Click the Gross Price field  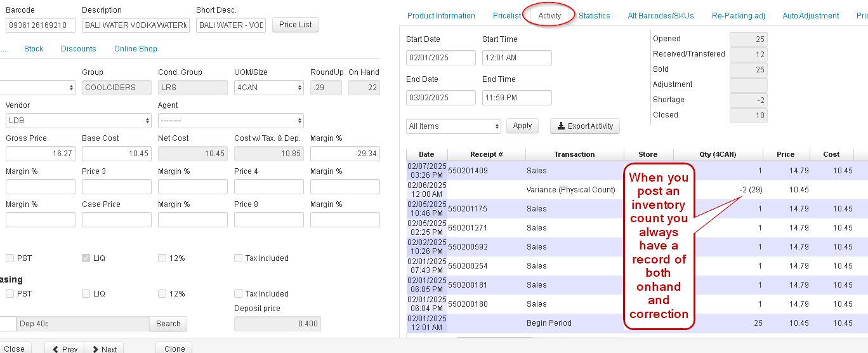[41, 154]
